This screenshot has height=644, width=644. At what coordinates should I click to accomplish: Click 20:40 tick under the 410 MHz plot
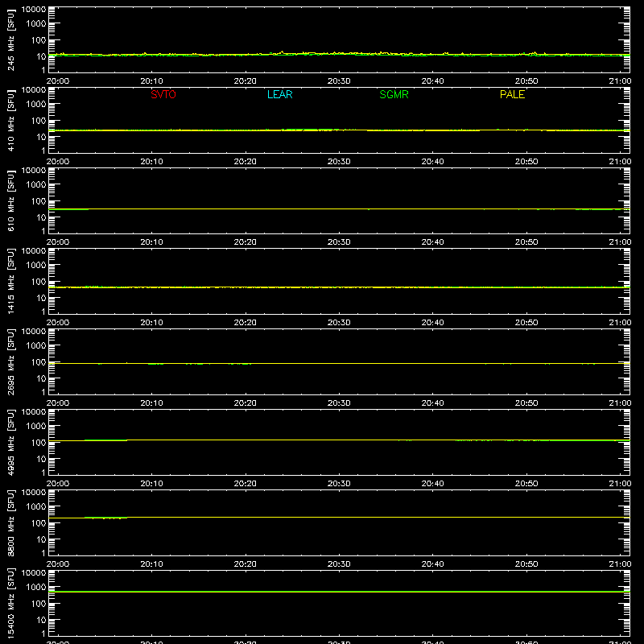[x=432, y=162]
